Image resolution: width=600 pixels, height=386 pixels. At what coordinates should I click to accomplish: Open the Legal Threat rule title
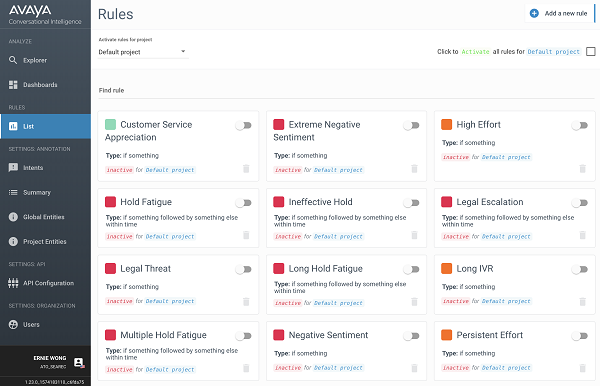click(x=145, y=269)
